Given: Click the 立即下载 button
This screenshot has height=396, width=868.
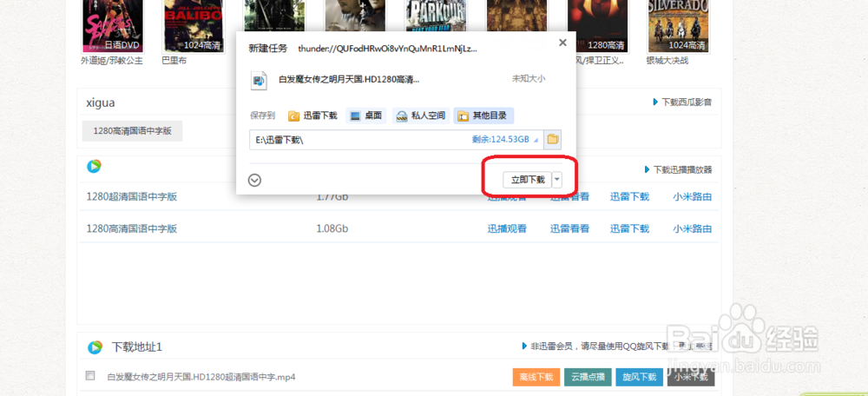Looking at the screenshot, I should 527,180.
